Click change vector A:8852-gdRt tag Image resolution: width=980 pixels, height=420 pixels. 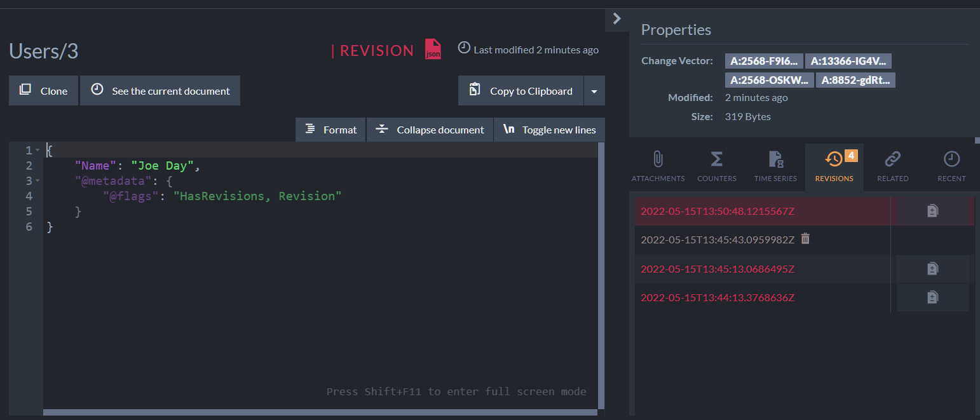point(855,80)
